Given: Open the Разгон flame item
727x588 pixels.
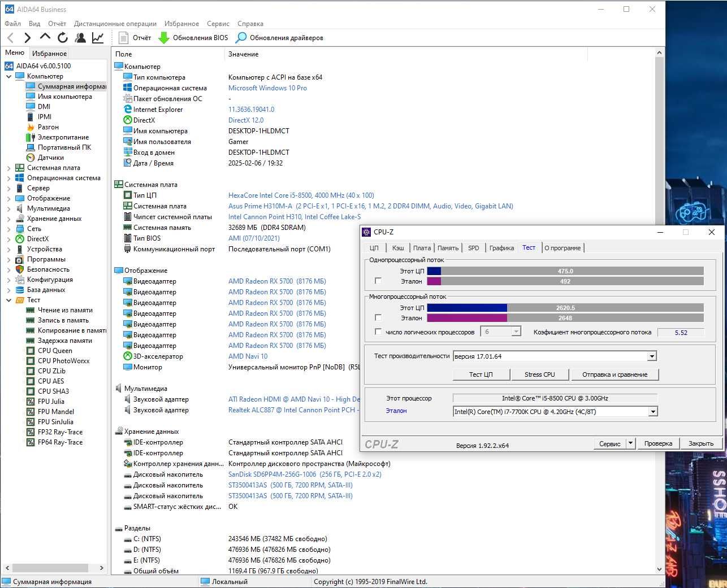Looking at the screenshot, I should (48, 127).
